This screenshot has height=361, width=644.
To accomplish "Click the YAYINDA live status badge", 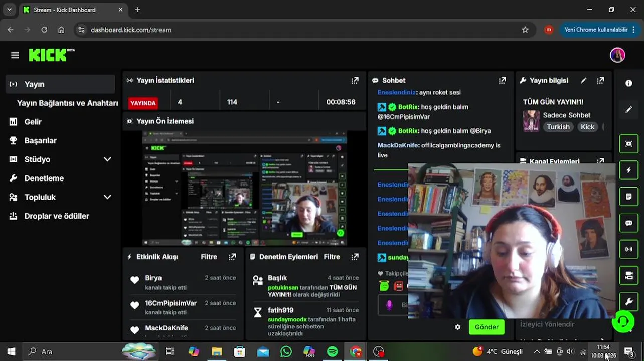I will click(143, 103).
